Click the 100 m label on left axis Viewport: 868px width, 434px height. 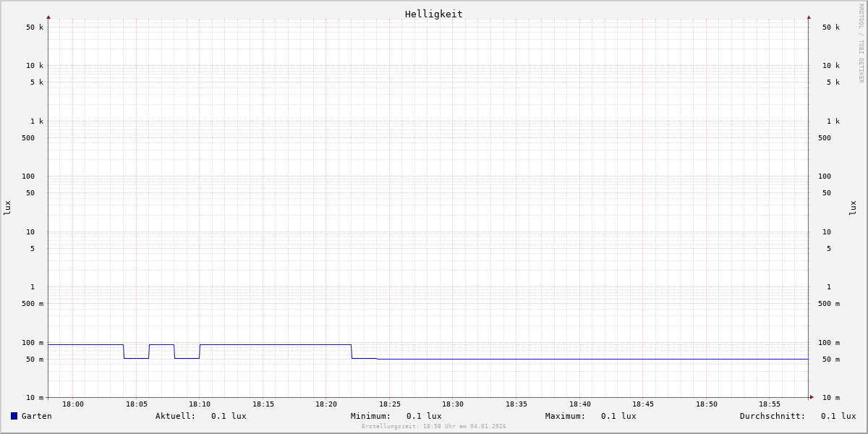(33, 343)
